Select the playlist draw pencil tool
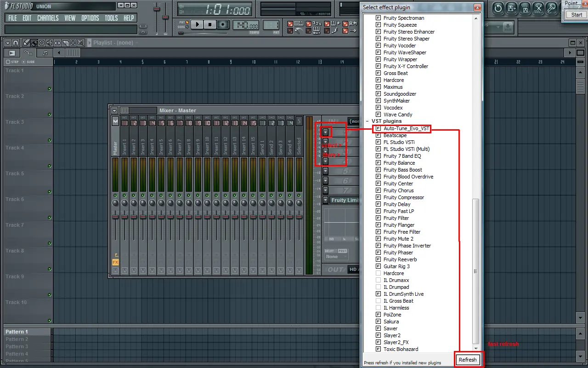Screen dimensions: 588x368 [x=26, y=42]
